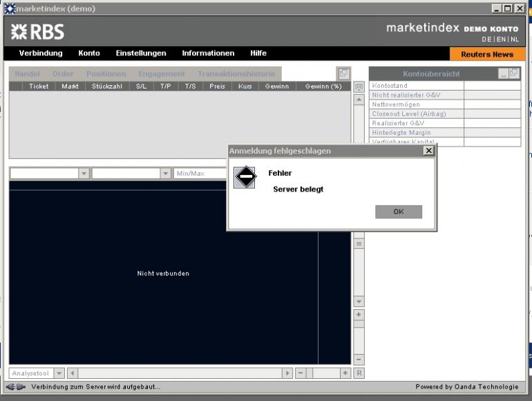Screen dimensions: 532x401
Task: Click the Kurs column header
Action: pyautogui.click(x=245, y=86)
